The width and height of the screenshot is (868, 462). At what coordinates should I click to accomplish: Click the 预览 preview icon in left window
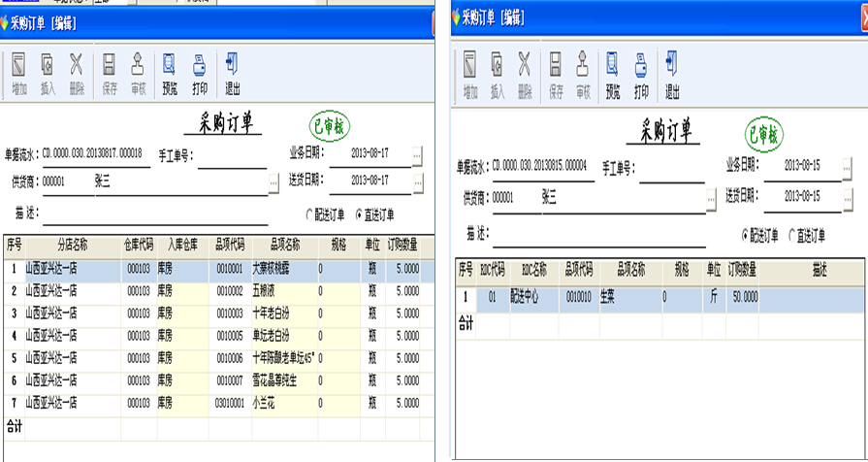click(x=170, y=73)
